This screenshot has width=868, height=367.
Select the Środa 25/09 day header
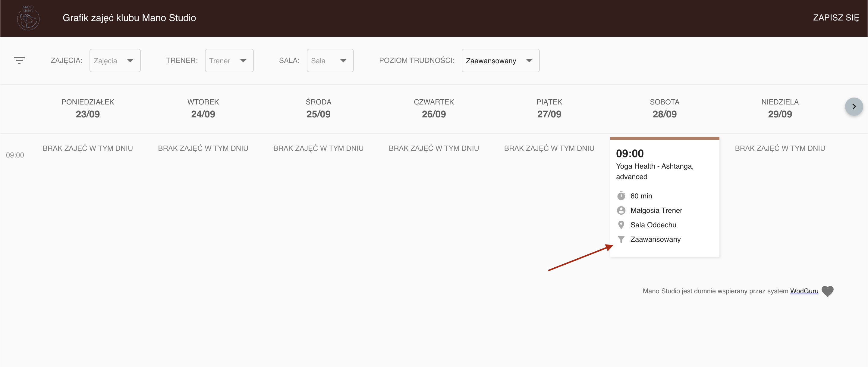[x=319, y=108]
